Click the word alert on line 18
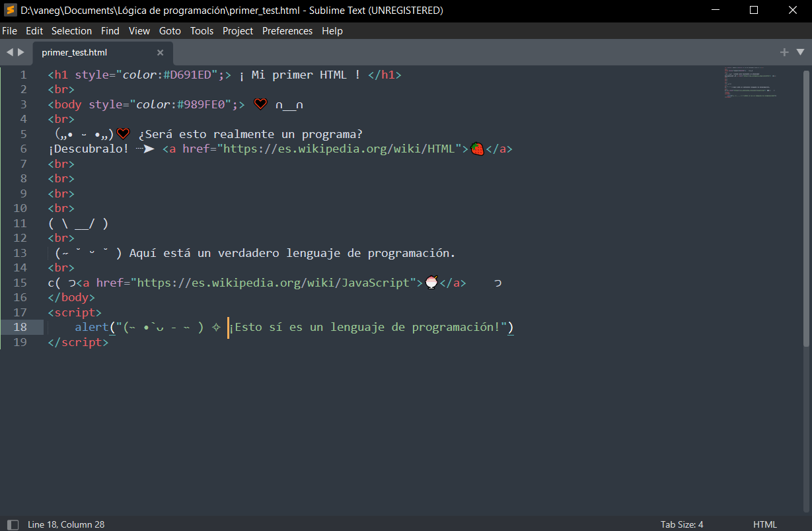 tap(91, 327)
